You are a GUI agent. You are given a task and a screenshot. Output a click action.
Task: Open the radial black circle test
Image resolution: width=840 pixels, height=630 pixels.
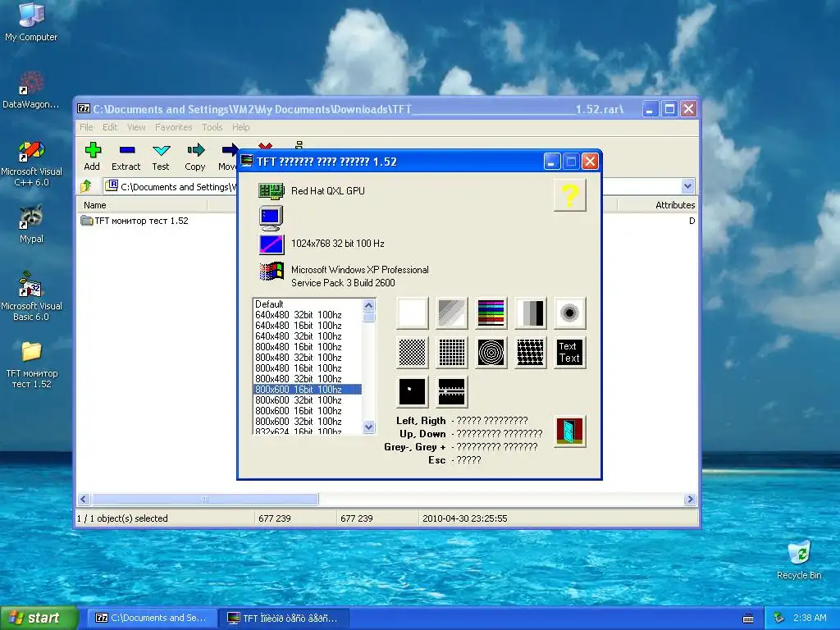coord(569,313)
